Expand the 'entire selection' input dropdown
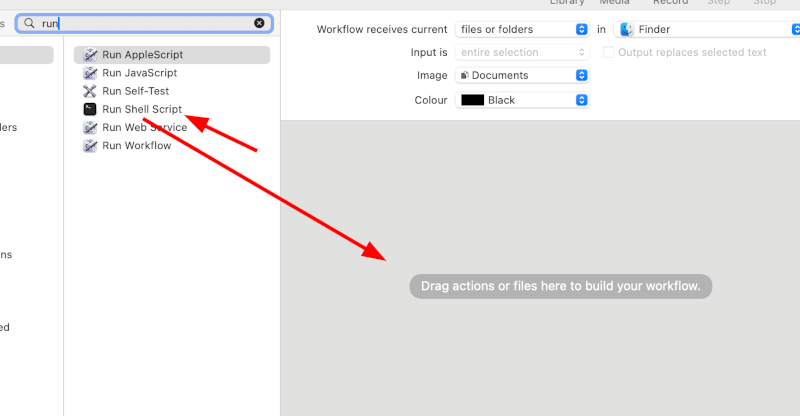 [522, 52]
